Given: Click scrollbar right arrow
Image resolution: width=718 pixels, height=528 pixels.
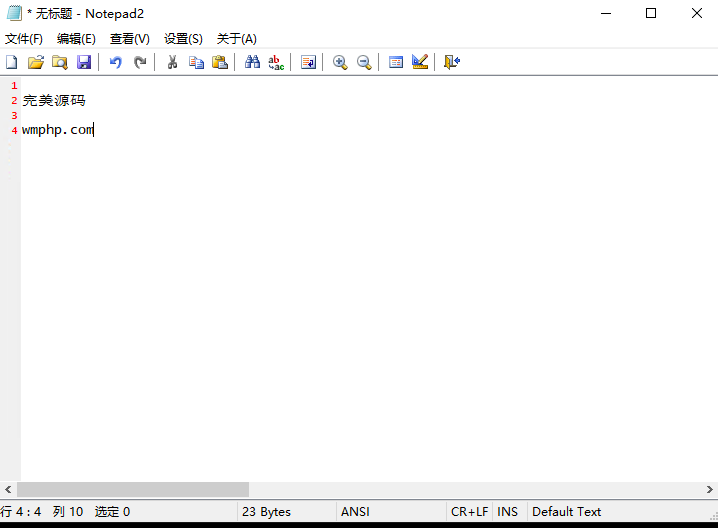Looking at the screenshot, I should (709, 490).
